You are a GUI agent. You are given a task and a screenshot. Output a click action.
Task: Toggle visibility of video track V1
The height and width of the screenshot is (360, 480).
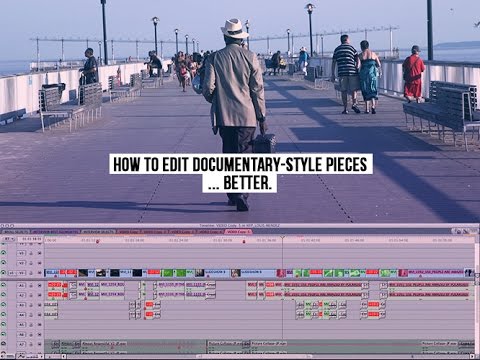(4, 273)
